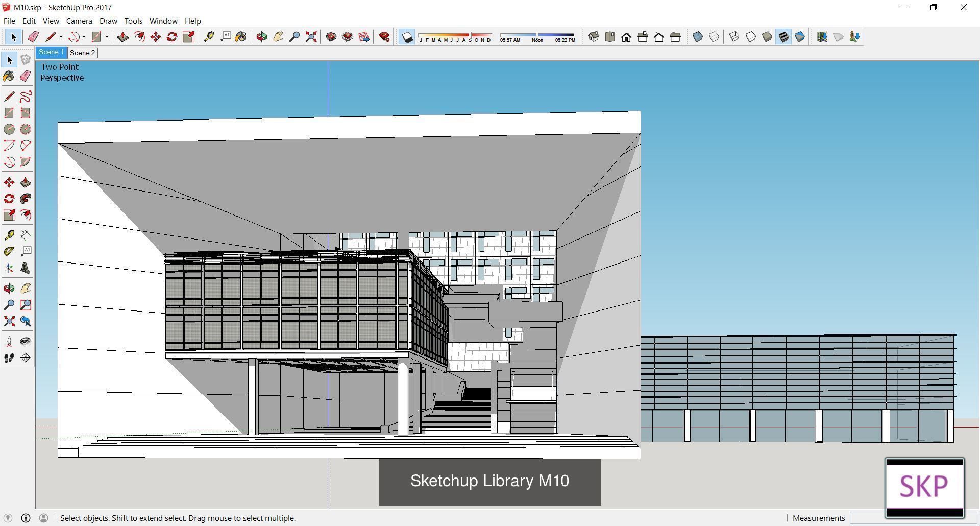This screenshot has width=980, height=526.
Task: Switch to Scene 2 tab
Action: [x=83, y=53]
